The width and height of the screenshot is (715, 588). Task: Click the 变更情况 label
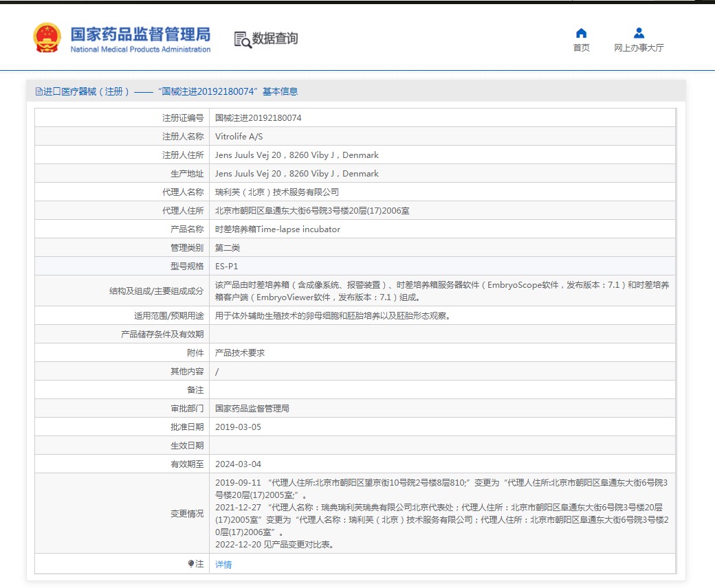point(187,514)
